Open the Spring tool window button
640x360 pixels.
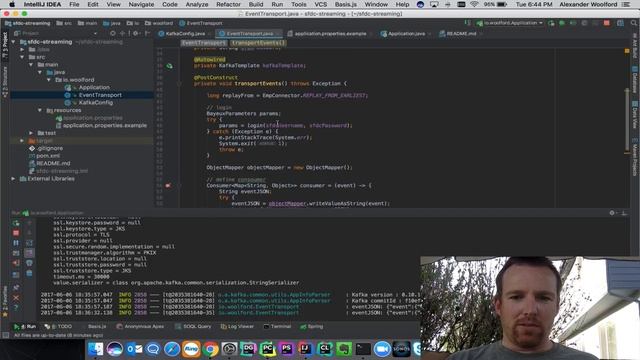(x=312, y=327)
